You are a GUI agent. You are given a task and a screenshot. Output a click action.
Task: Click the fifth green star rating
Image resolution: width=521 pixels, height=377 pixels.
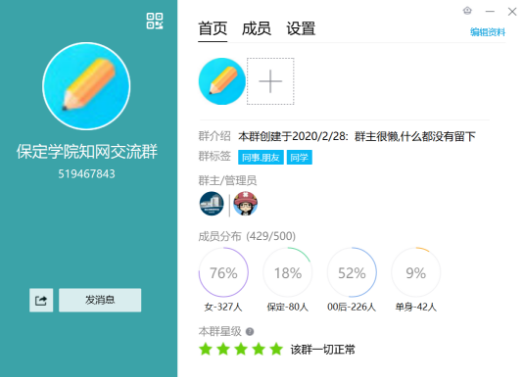(276, 349)
